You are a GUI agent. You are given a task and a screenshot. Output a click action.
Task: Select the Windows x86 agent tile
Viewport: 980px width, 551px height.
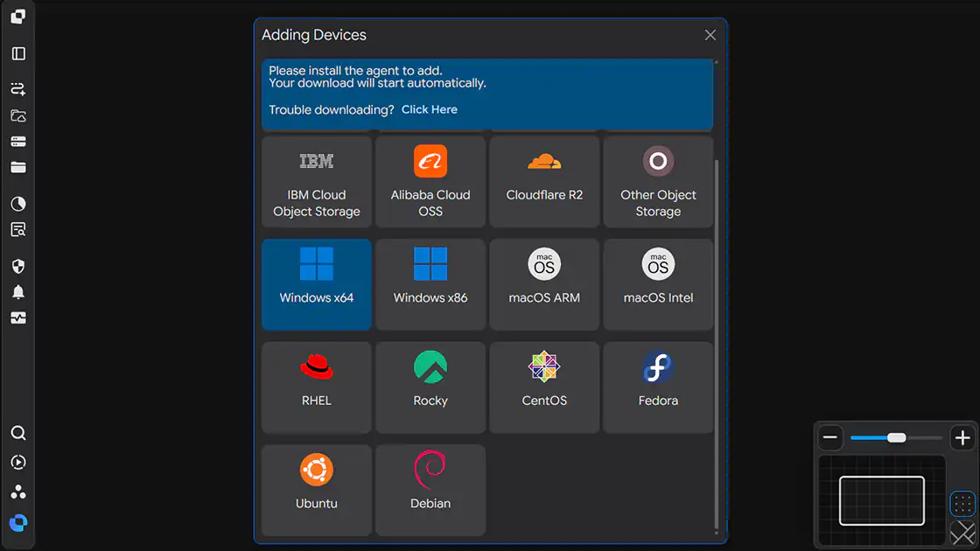pos(430,285)
